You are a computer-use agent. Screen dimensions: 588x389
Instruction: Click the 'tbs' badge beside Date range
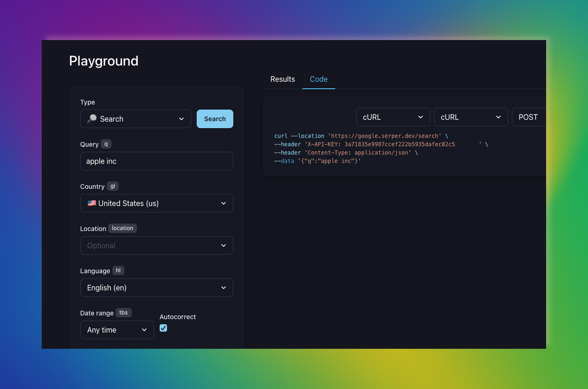click(123, 313)
